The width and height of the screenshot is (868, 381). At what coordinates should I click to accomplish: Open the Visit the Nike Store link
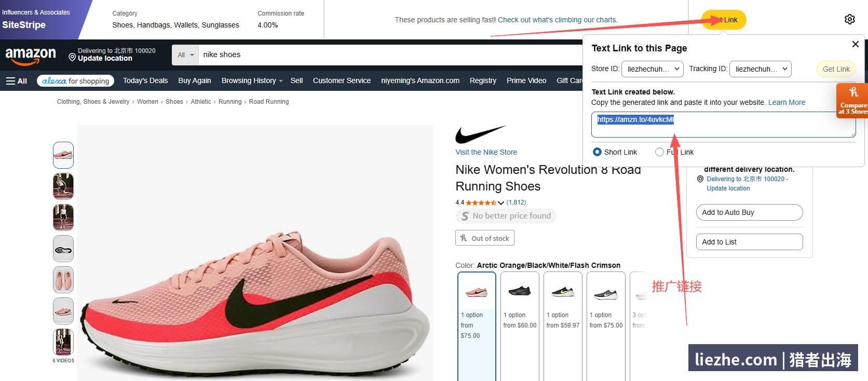[486, 152]
